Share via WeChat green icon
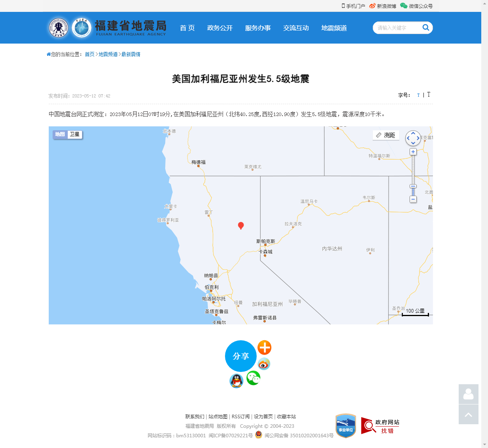488x448 pixels. [x=254, y=378]
